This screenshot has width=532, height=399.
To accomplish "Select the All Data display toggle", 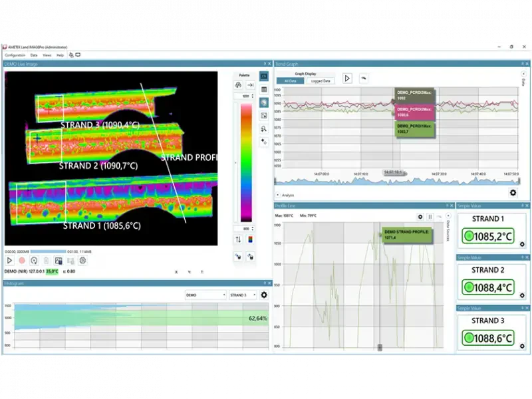I will tap(290, 80).
